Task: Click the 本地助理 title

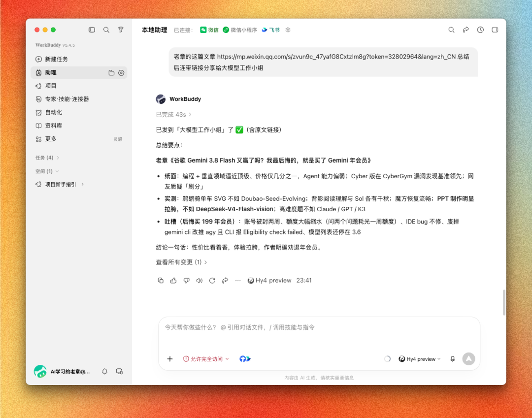Action: pyautogui.click(x=154, y=30)
